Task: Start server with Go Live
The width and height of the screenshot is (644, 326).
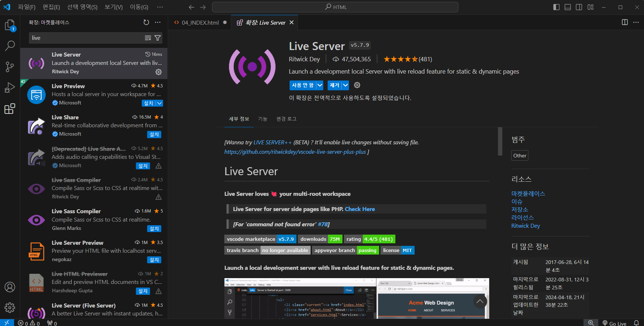Action: coord(614,323)
